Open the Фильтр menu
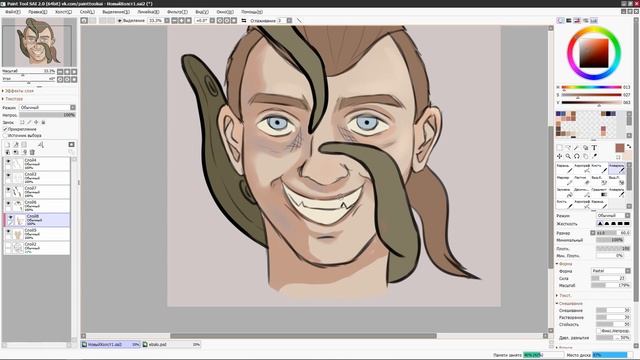 [177, 12]
